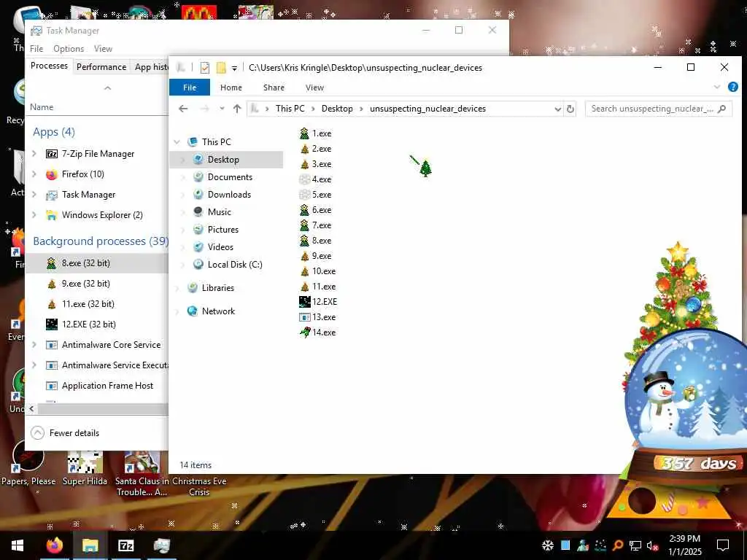Sort Task Manager by Name column
The width and height of the screenshot is (747, 560).
tap(42, 107)
